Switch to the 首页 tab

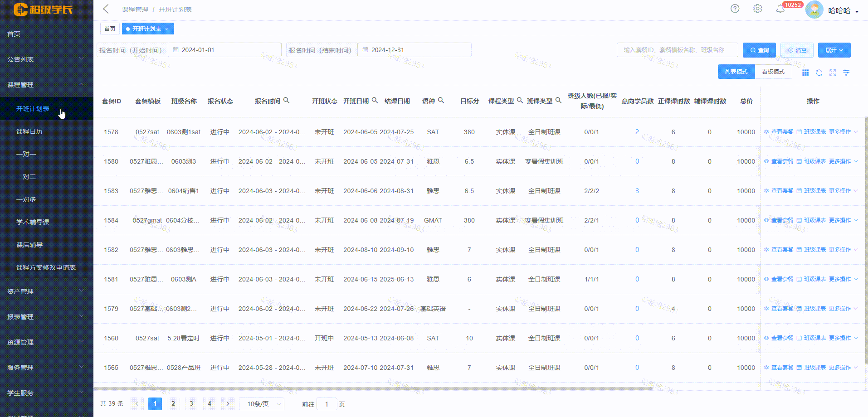110,29
